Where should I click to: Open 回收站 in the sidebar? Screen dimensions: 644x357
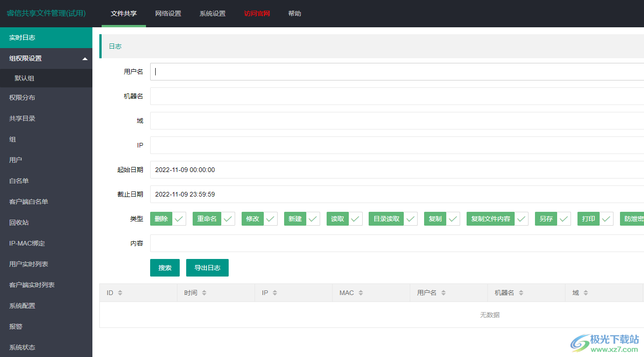point(46,222)
